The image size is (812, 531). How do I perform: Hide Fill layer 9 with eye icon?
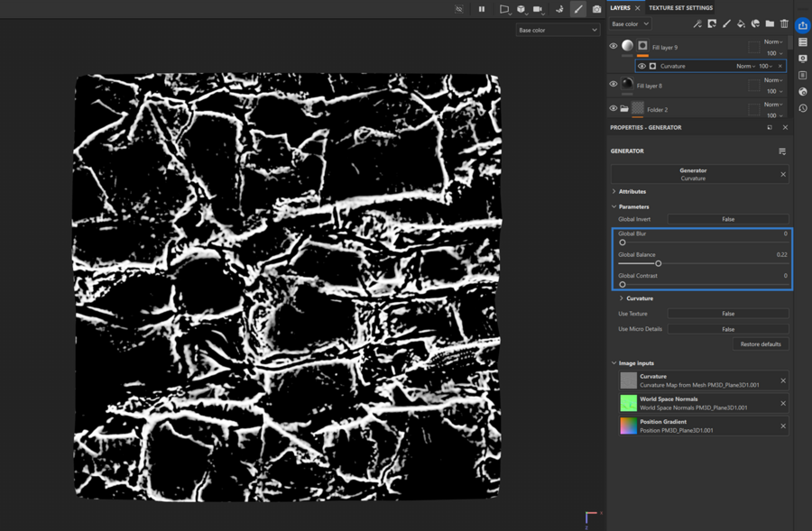(614, 47)
